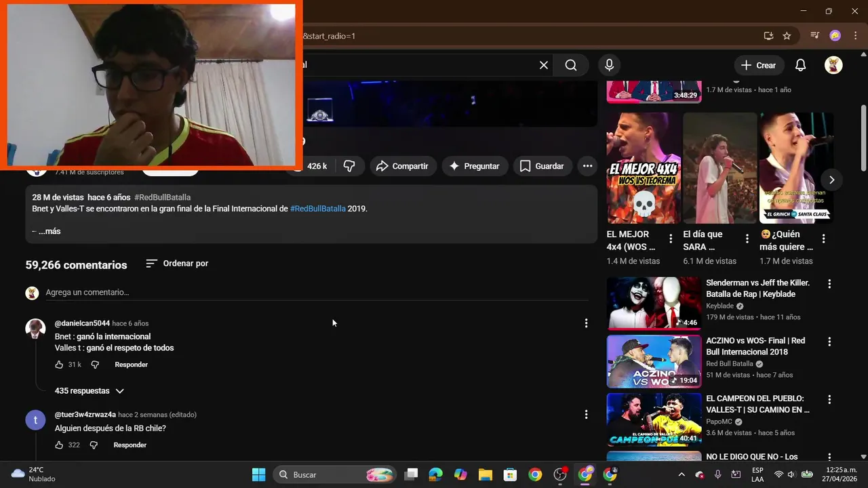Click the taskbar Buscar search box
Image resolution: width=868 pixels, height=488 pixels.
tap(335, 474)
